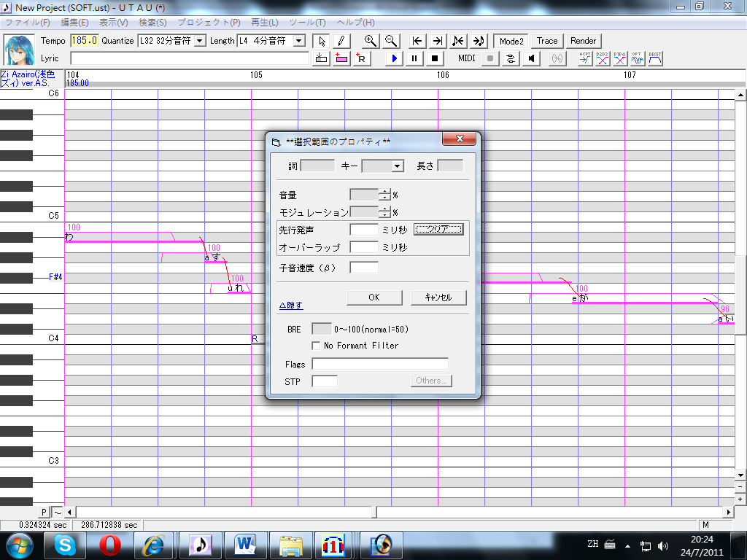Jump to the start with go-to-beginning icon
This screenshot has width=747, height=560.
coord(417,41)
